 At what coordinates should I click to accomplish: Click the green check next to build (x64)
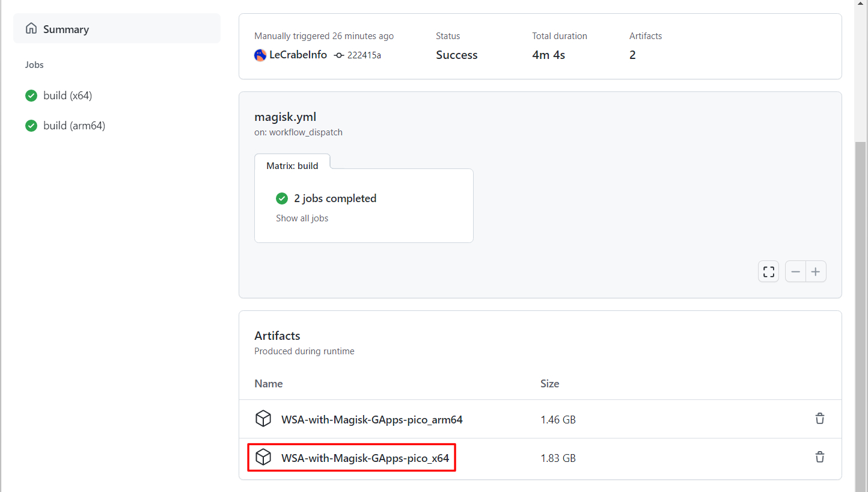pos(31,96)
